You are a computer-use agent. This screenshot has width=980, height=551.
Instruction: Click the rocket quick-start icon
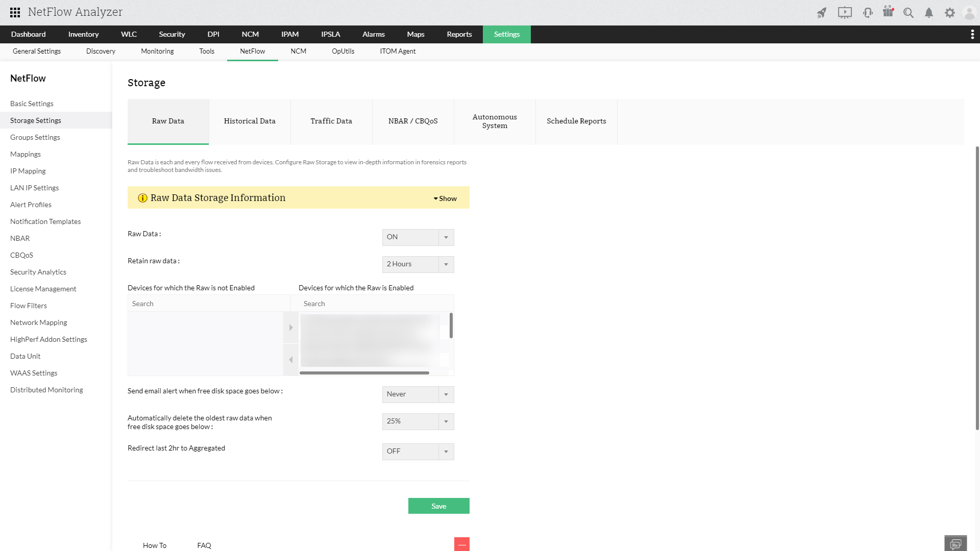click(x=821, y=13)
